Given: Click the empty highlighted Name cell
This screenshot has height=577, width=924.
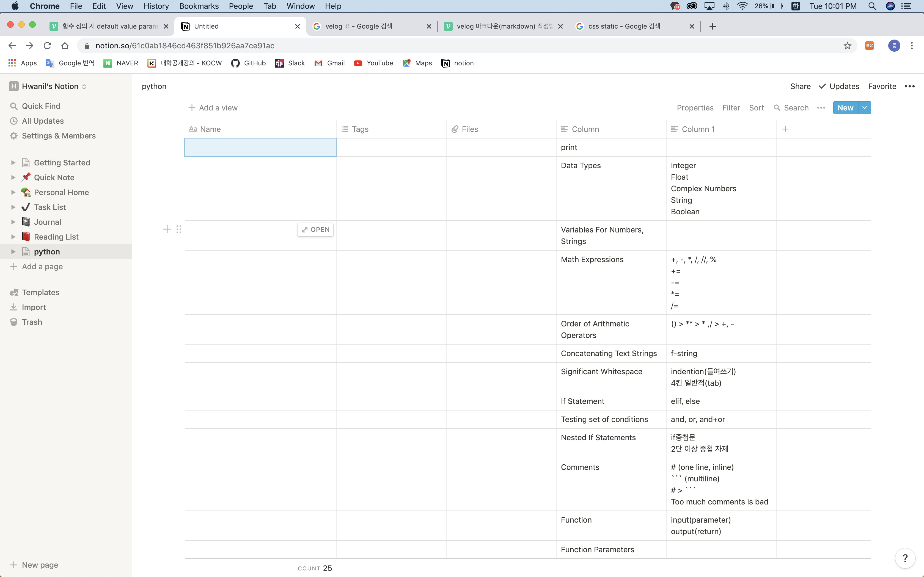Looking at the screenshot, I should pos(260,147).
